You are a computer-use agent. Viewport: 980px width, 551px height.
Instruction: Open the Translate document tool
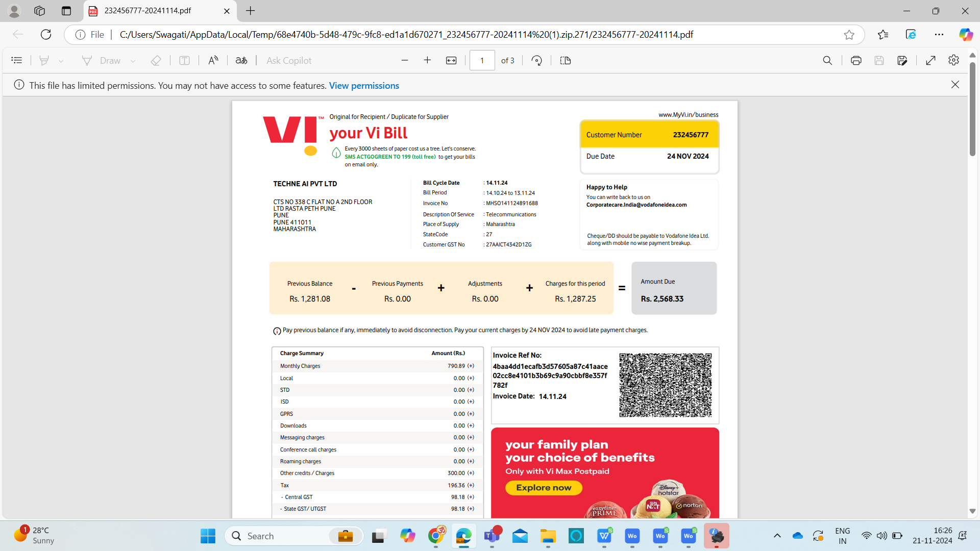click(x=241, y=61)
